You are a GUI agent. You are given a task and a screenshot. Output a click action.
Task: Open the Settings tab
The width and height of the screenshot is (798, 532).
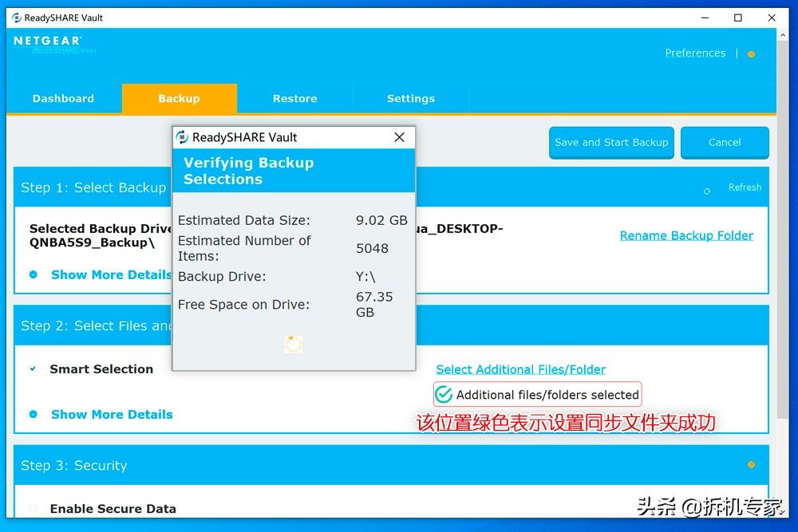[411, 98]
